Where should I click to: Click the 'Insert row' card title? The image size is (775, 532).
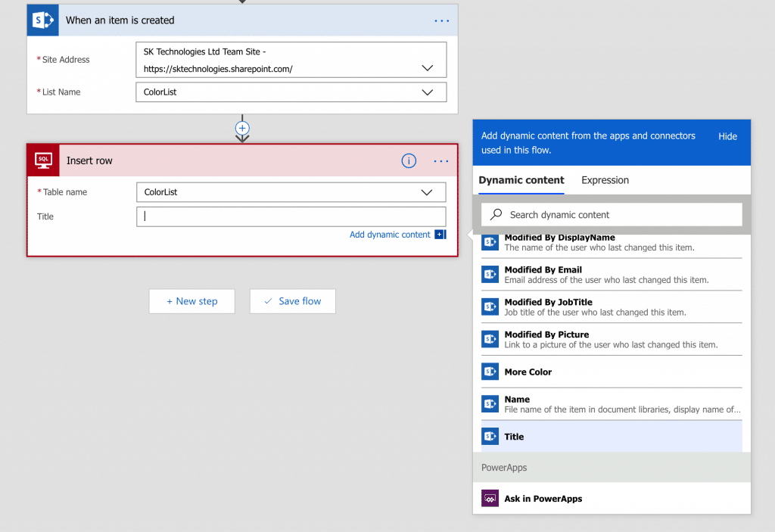pyautogui.click(x=89, y=160)
